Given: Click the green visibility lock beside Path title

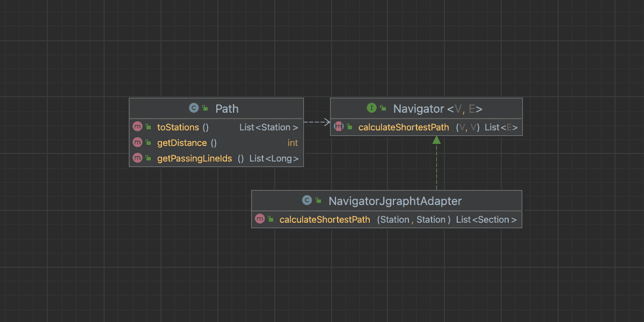Looking at the screenshot, I should pos(205,109).
